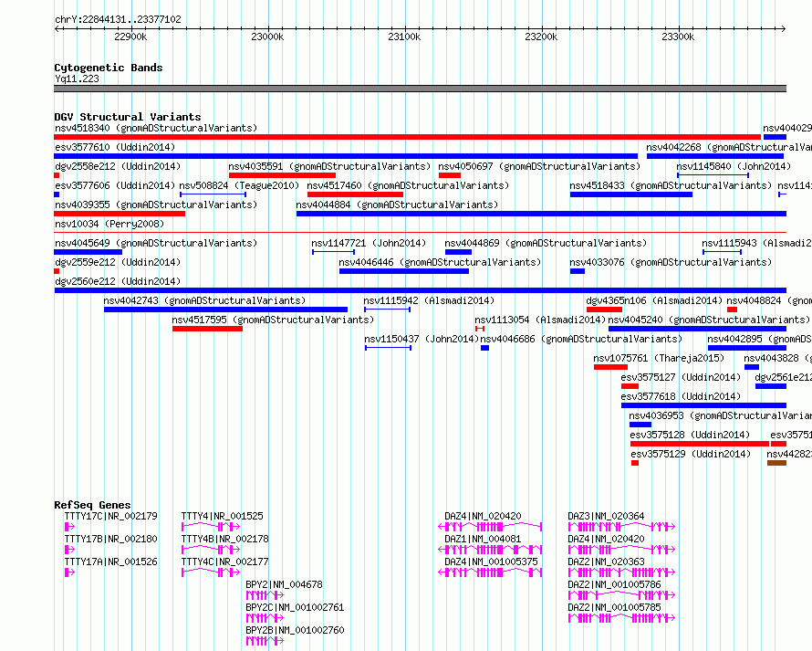Click the DGV Structural Variants track title
The image size is (812, 651).
tap(128, 117)
